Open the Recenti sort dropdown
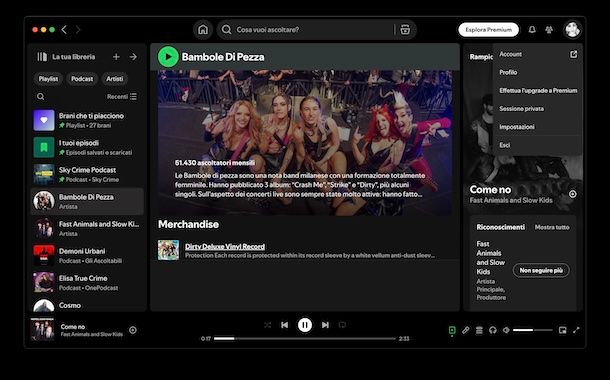The width and height of the screenshot is (610, 380). coord(122,96)
